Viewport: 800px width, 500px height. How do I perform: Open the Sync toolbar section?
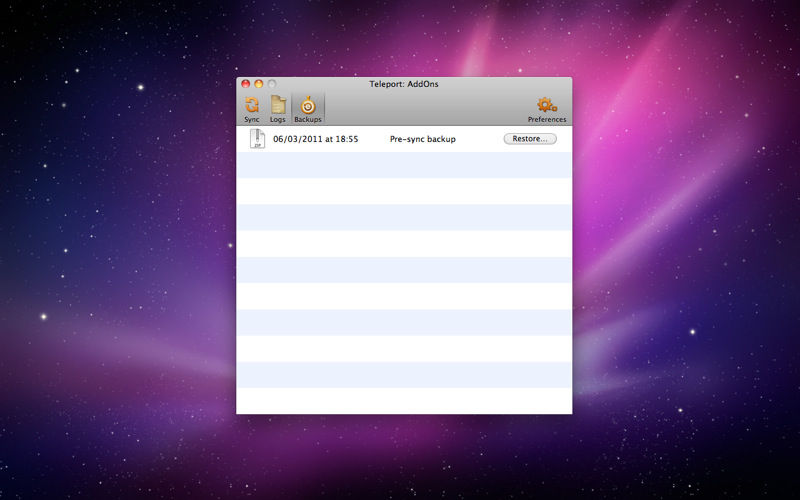point(252,109)
